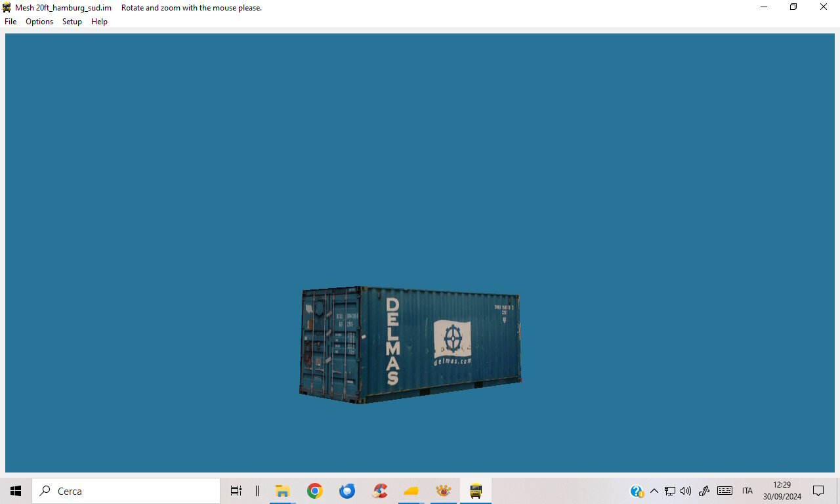
Task: Open the notification center
Action: pos(818,491)
